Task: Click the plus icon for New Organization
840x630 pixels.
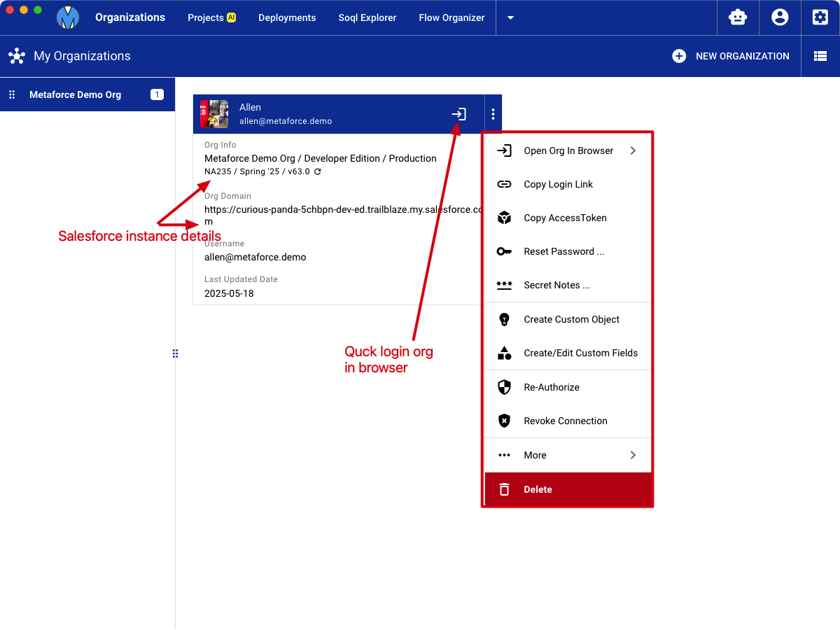Action: (x=679, y=56)
